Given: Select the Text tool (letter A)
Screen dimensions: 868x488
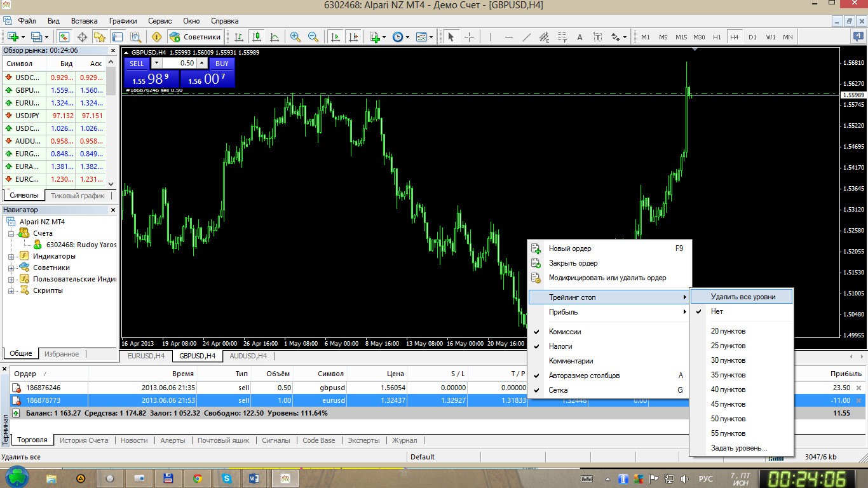Looking at the screenshot, I should [x=580, y=37].
